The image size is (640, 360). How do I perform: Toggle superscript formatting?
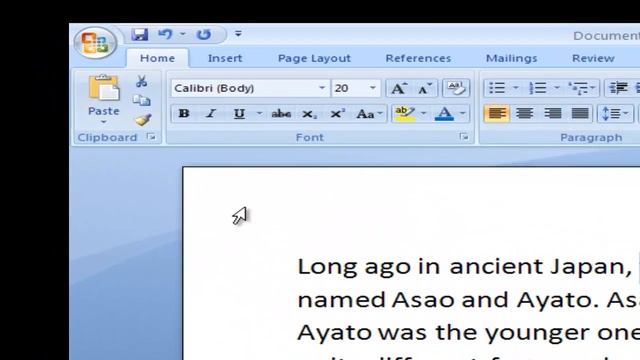point(338,113)
